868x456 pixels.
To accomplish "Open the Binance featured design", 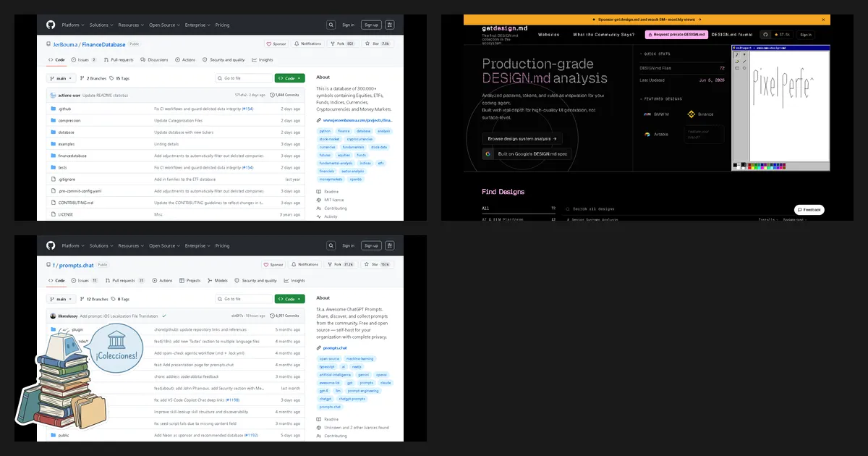I will (x=700, y=114).
